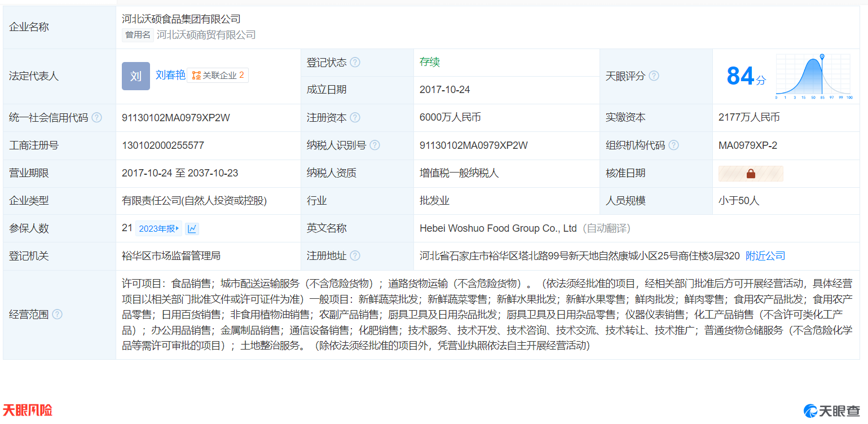This screenshot has width=868, height=424.
Task: Click the 天眼风险 heading logo
Action: tap(28, 410)
